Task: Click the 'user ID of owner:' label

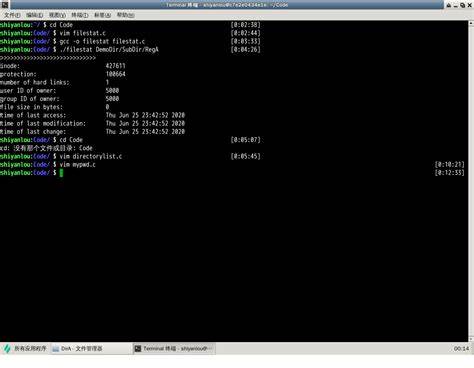Action: [x=28, y=91]
